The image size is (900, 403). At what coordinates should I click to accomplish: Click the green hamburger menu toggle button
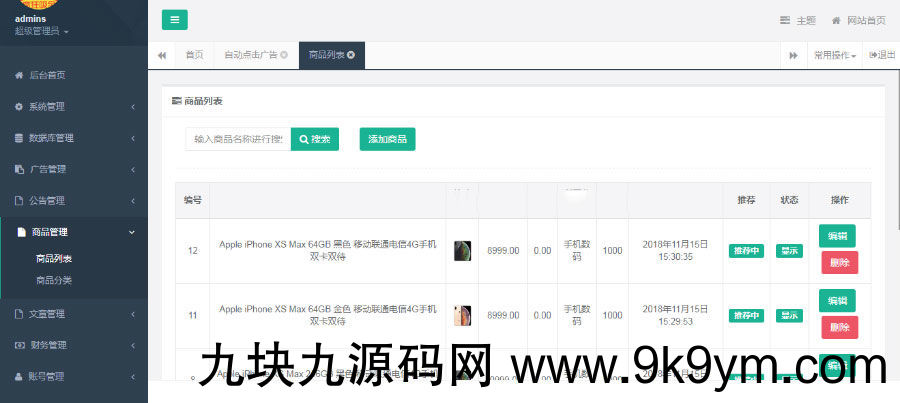[x=174, y=20]
